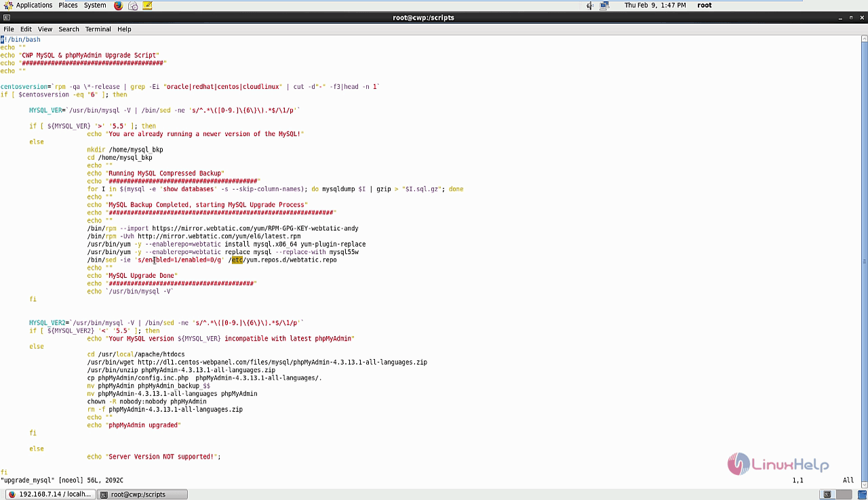
Task: Click 'Running MySQL Compressed Backup' text
Action: (x=166, y=173)
